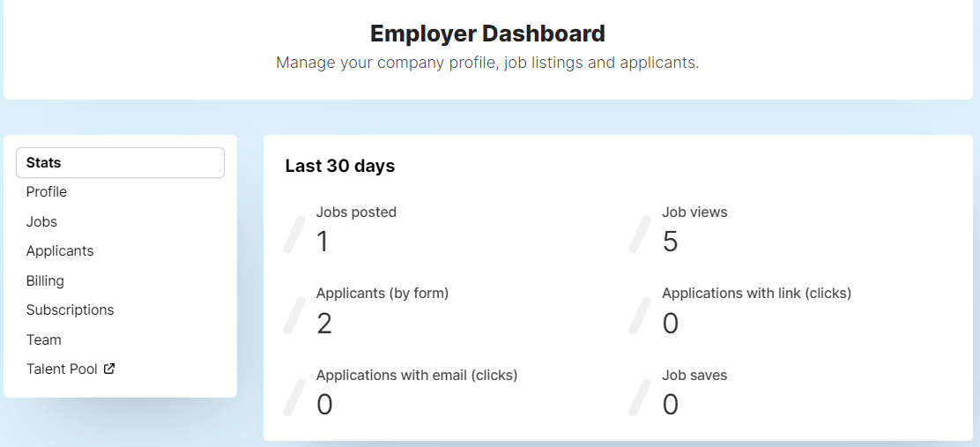Click the slash icon beside Applications with link
The height and width of the screenshot is (447, 980).
click(x=640, y=316)
